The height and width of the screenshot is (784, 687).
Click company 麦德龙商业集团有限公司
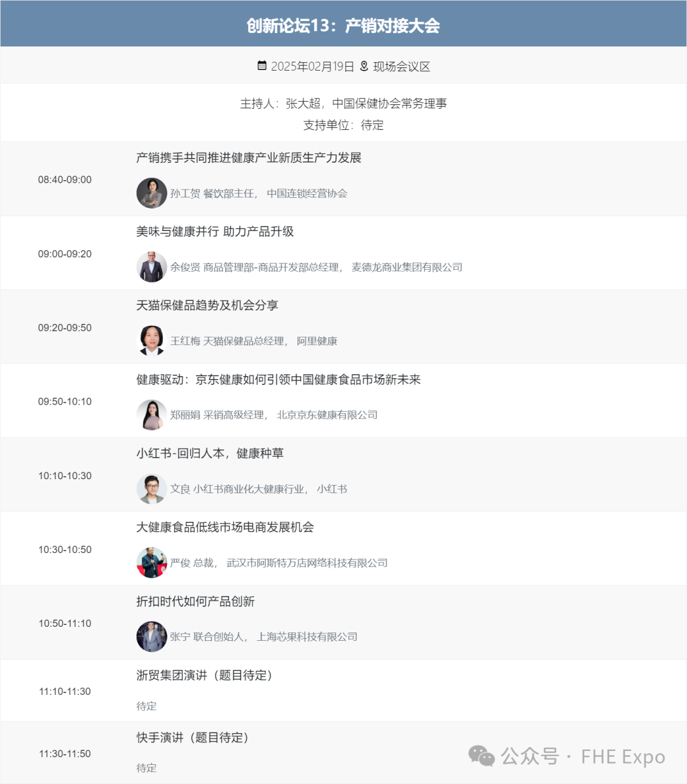[x=407, y=267]
